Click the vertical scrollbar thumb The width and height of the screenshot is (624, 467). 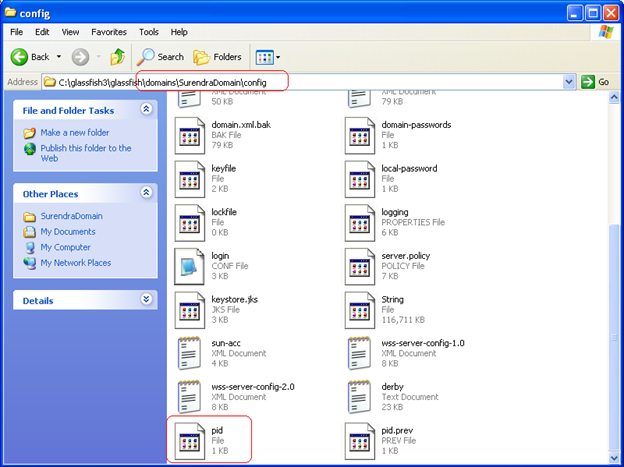pos(614,337)
